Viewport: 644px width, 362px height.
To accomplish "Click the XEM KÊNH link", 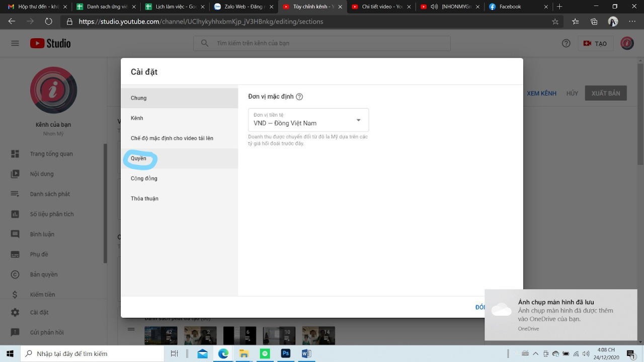I will [541, 93].
